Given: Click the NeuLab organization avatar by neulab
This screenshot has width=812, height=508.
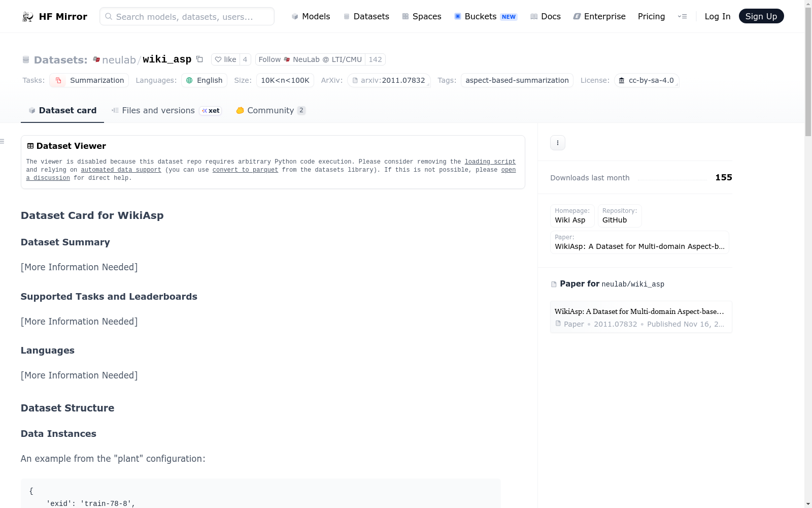Looking at the screenshot, I should pos(96,59).
